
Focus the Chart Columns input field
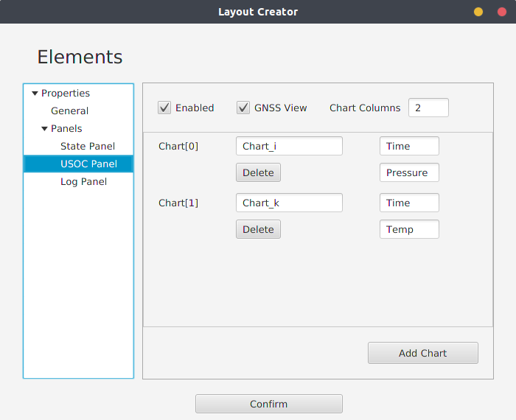(428, 108)
